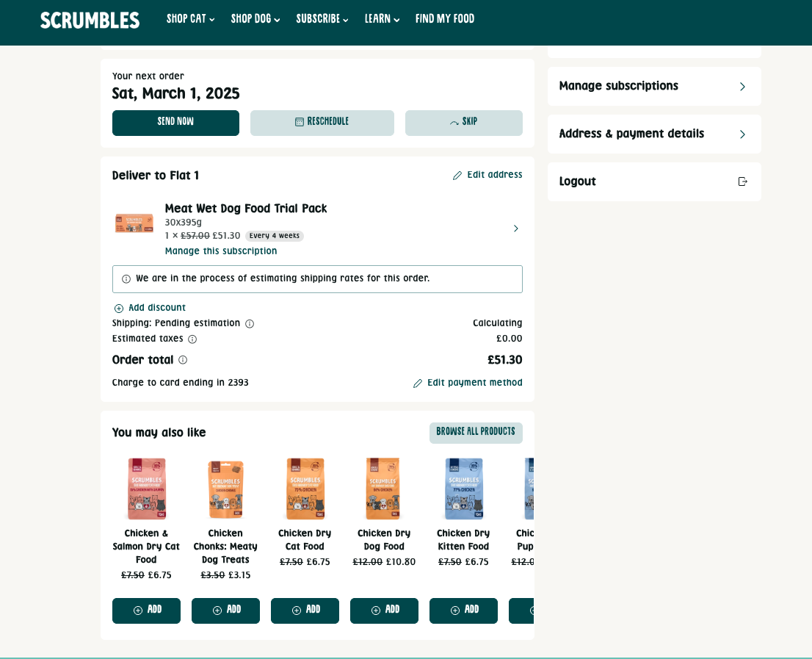Click the plus-circle icon next to Add discount
Viewport: 812px width, 659px height.
click(119, 309)
